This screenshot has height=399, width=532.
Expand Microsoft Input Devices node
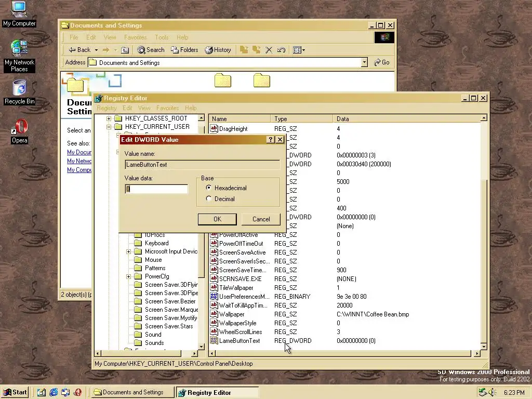coord(129,252)
